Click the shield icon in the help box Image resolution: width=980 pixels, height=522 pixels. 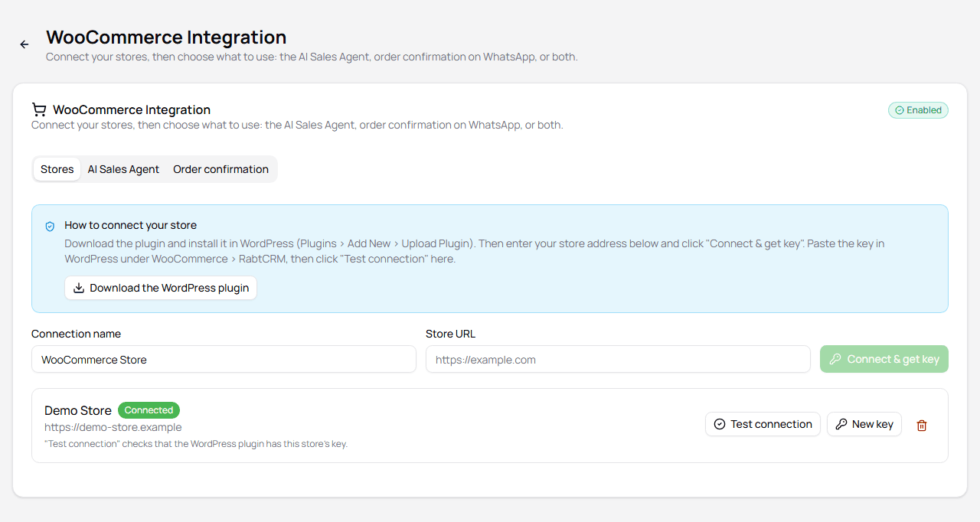coord(50,226)
